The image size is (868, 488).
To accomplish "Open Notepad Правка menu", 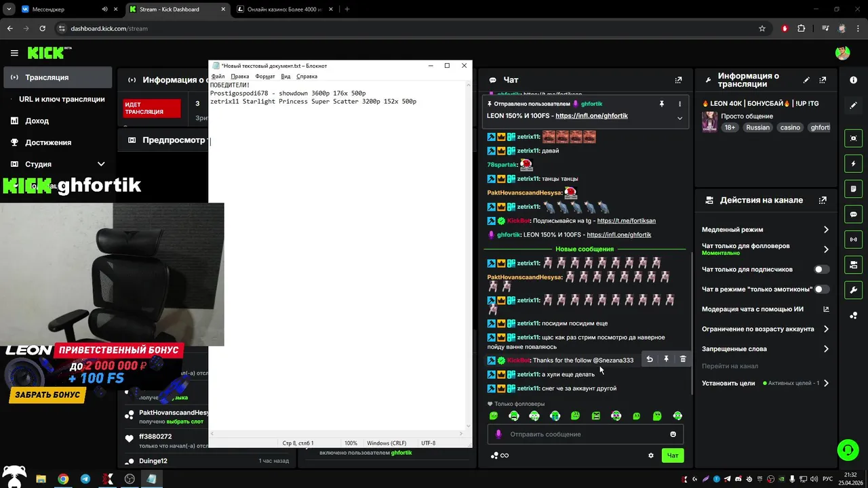I will 240,77.
